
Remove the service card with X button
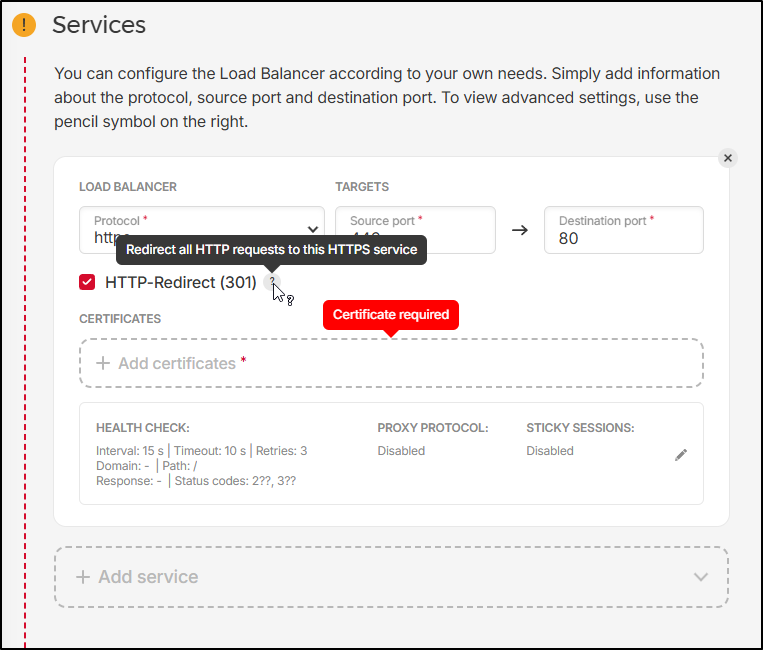728,158
